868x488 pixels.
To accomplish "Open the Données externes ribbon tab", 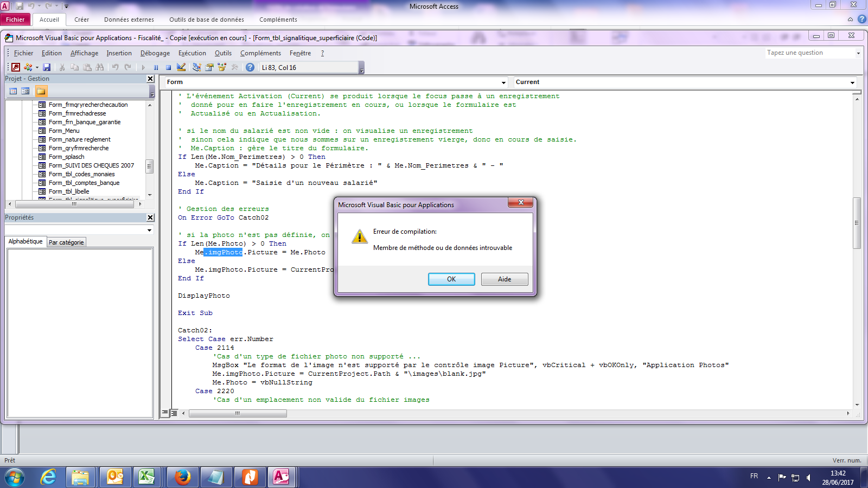I will [x=129, y=20].
